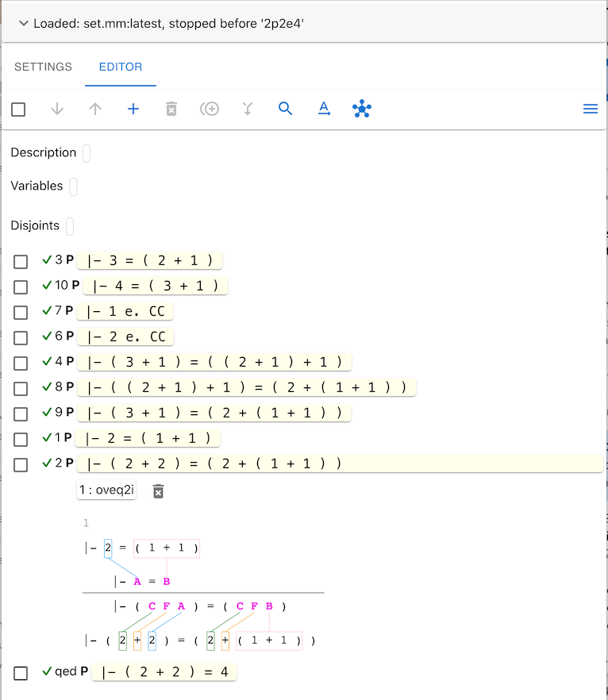Add new step plus icon
The width and height of the screenshot is (608, 700).
(133, 109)
